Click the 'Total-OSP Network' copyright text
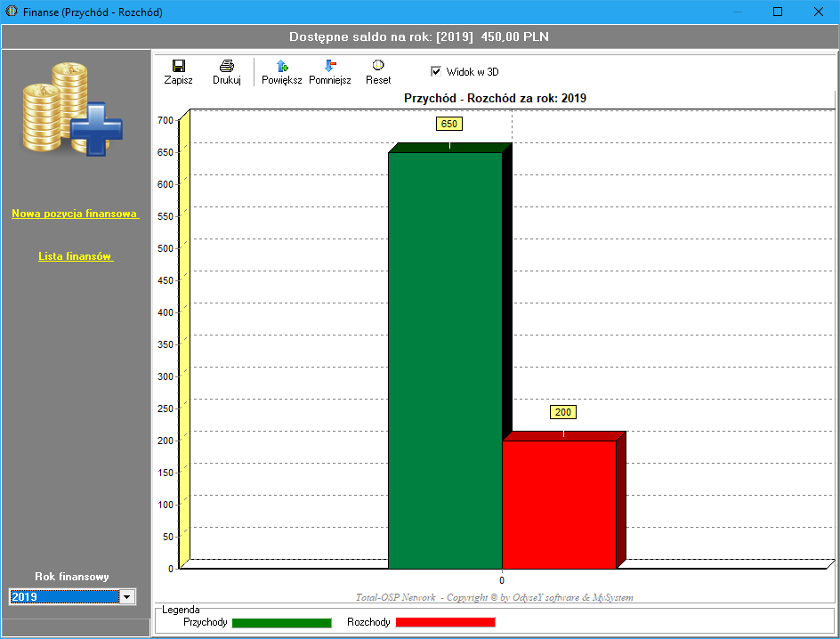840x639 pixels. [x=495, y=597]
